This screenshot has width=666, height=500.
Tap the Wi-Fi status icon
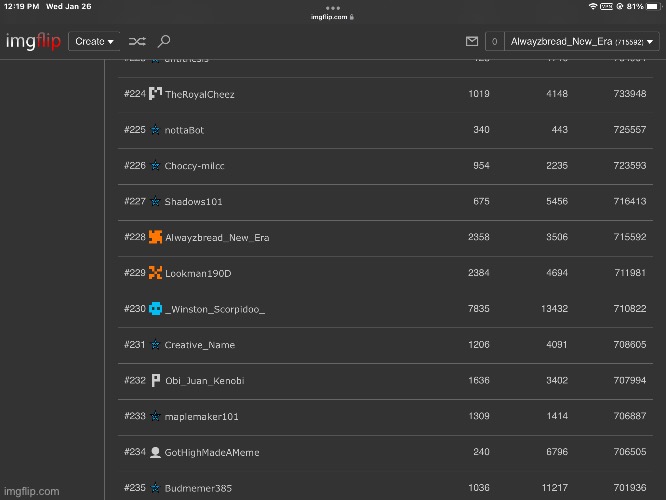click(x=593, y=6)
